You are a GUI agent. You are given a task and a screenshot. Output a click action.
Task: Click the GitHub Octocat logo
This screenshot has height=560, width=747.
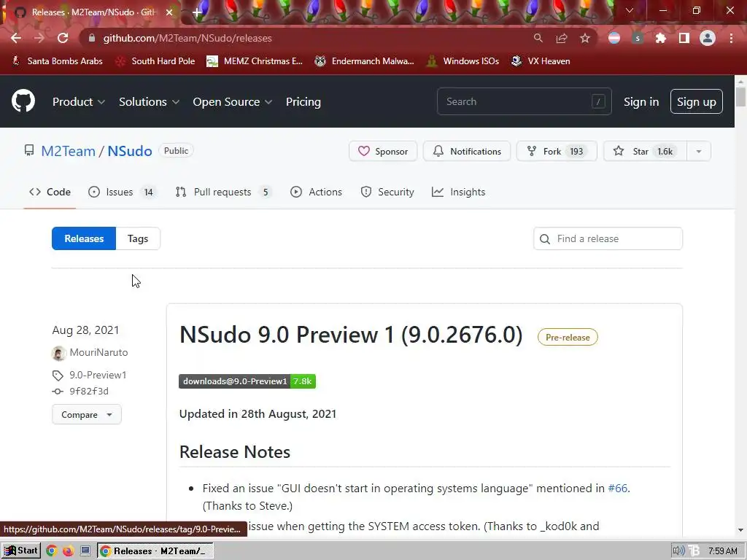tap(23, 101)
